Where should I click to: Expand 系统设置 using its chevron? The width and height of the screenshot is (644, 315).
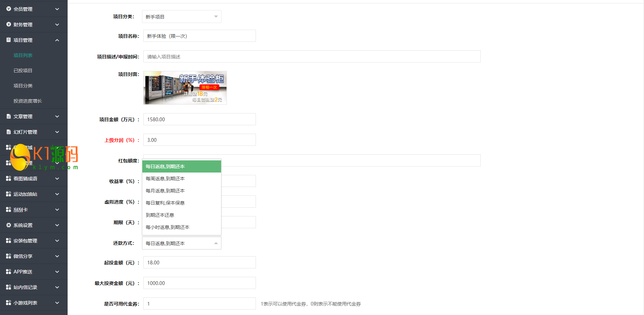[57, 225]
